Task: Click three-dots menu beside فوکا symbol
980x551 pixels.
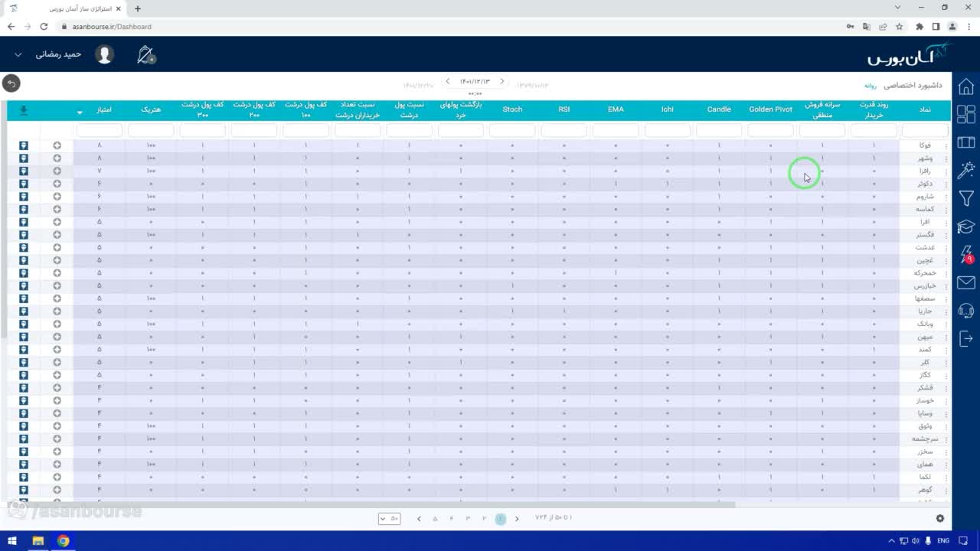Action: [x=946, y=145]
